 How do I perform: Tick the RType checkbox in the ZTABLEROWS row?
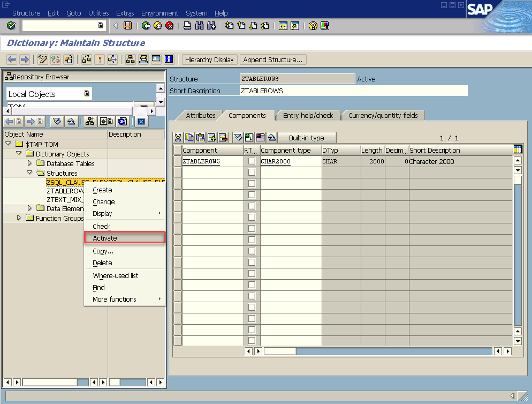tap(252, 161)
